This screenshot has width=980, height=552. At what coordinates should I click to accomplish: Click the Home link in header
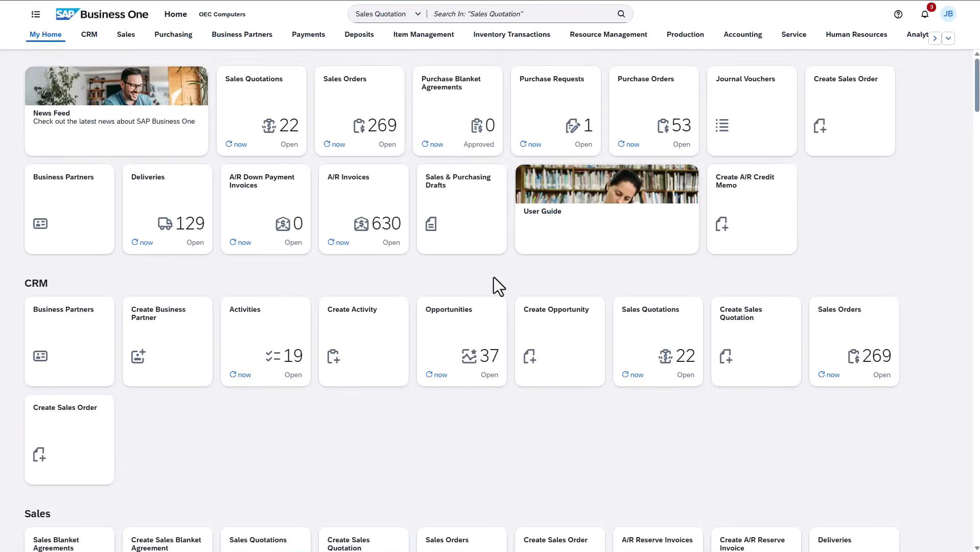176,14
